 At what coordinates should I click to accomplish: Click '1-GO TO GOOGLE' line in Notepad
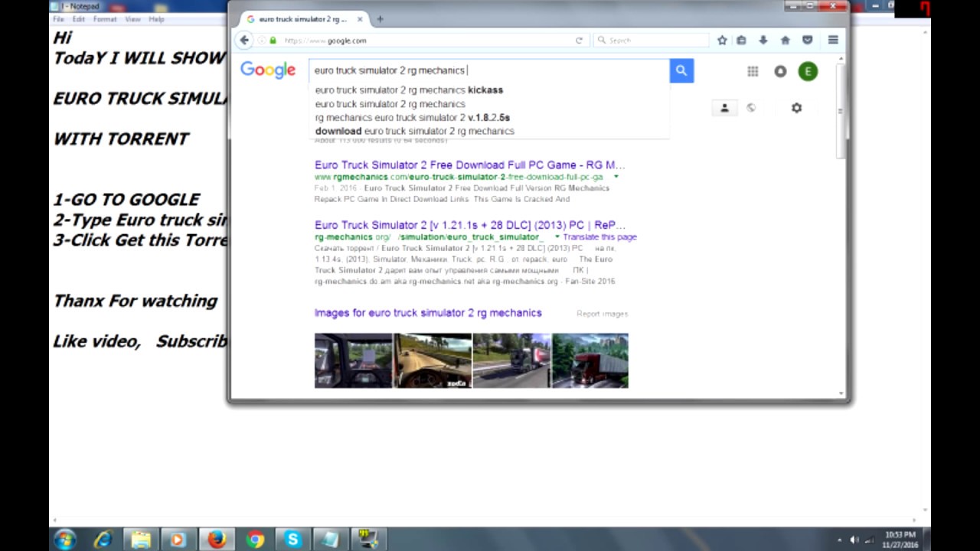tap(126, 199)
